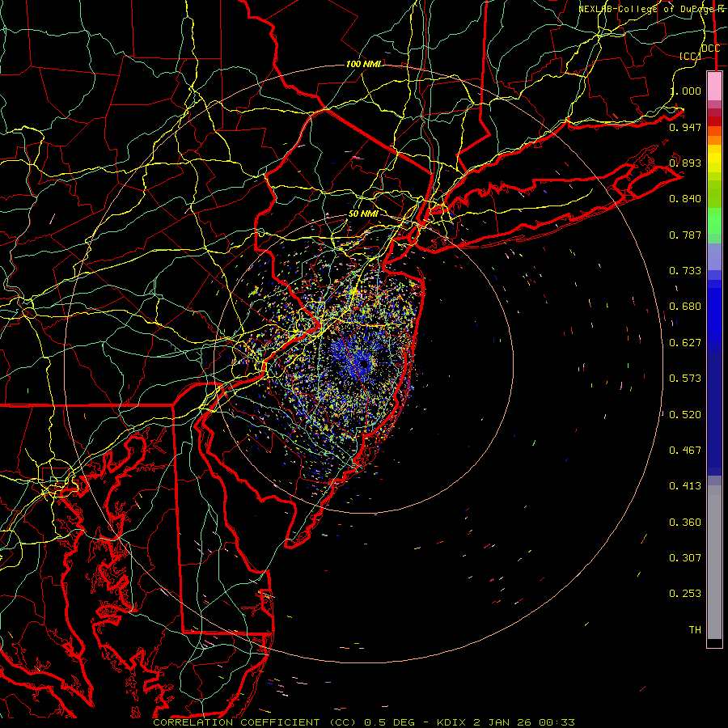Viewport: 728px width, 728px height.
Task: Click the 0.253 scale value
Action: [685, 594]
